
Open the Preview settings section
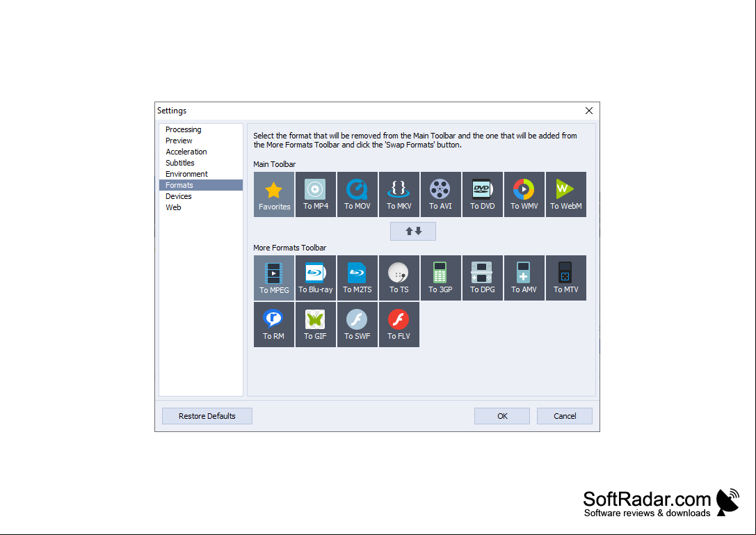[201, 141]
